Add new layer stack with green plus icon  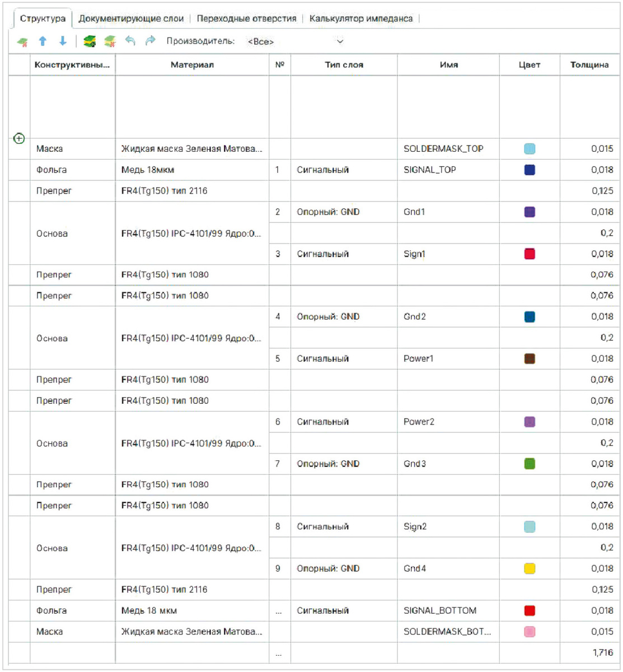pos(90,41)
